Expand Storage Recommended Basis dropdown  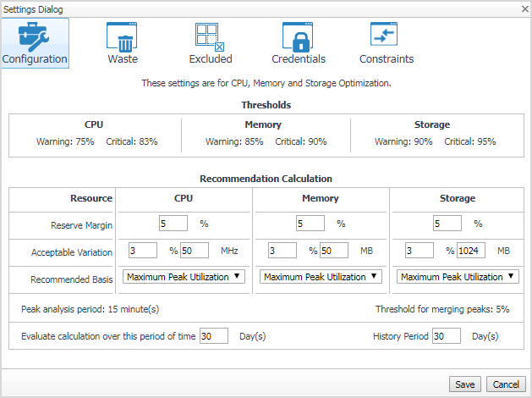[x=458, y=277]
